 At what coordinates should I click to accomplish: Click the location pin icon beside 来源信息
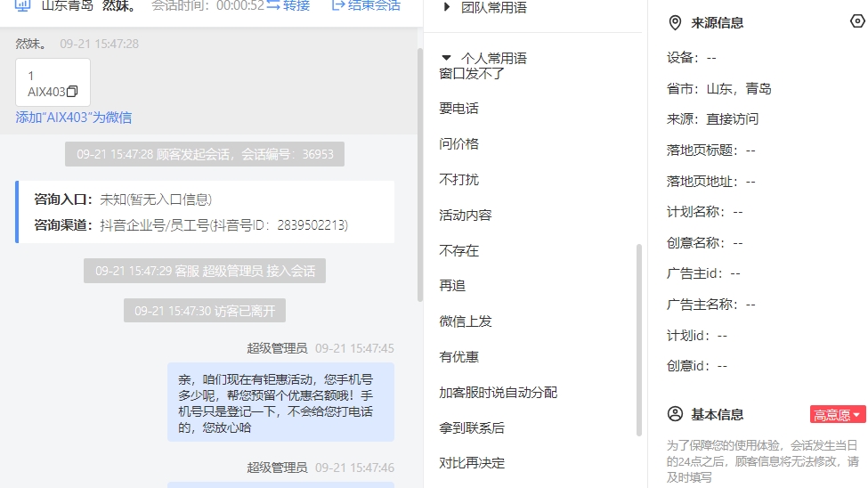(675, 23)
